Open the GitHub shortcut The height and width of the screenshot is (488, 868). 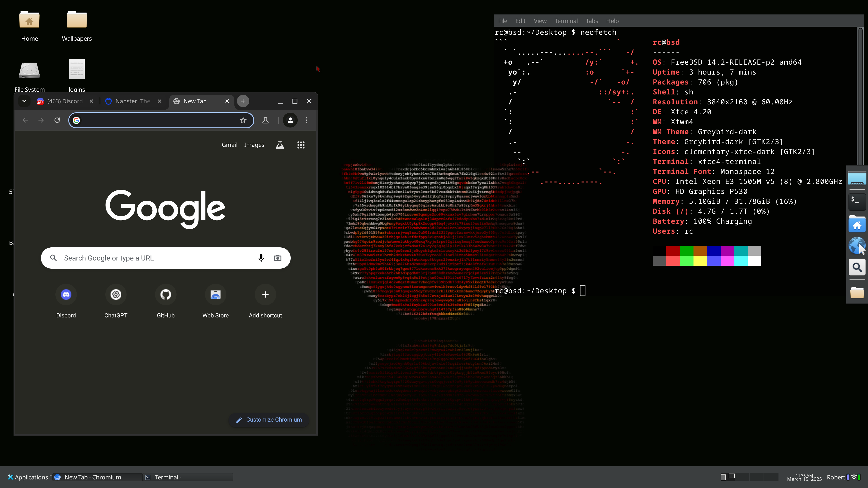pos(165,295)
